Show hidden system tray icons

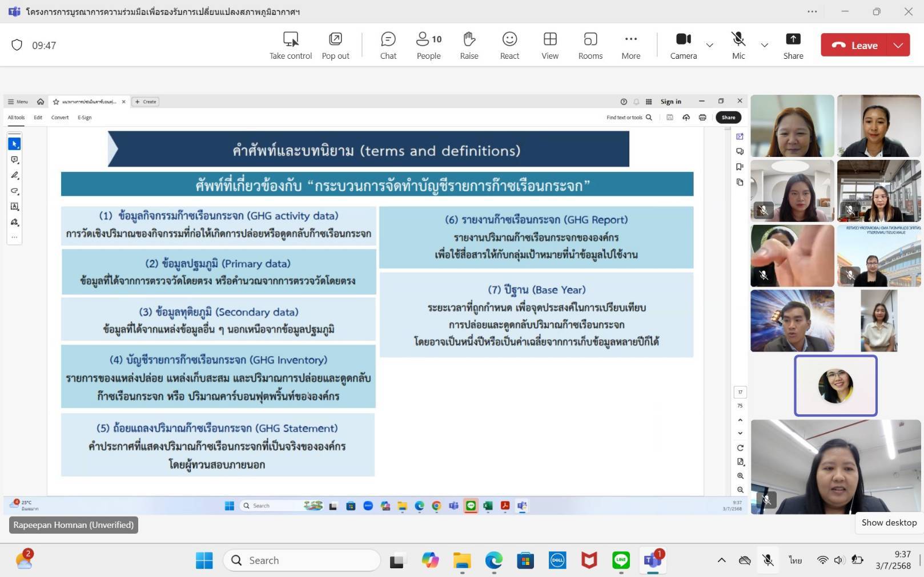722,560
